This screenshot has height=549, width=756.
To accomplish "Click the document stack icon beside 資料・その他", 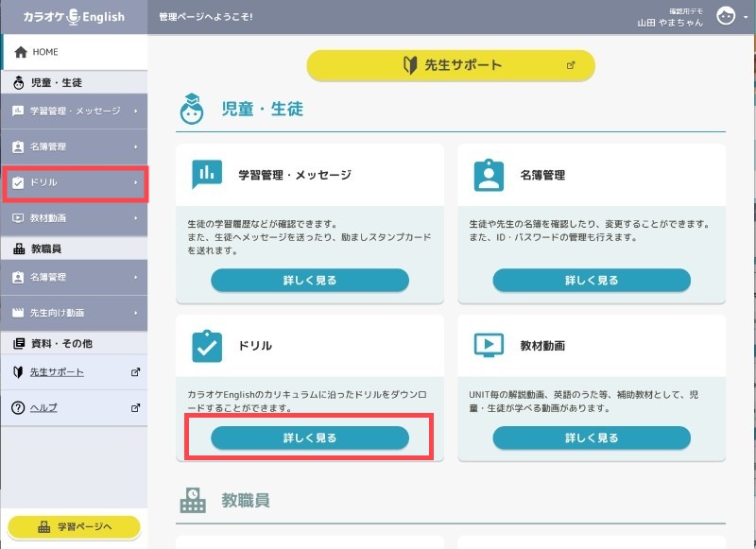I will click(19, 344).
